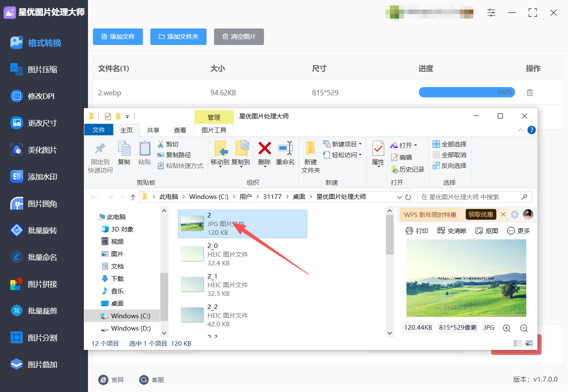Click the 清空图片 clear images button
This screenshot has width=568, height=392.
click(239, 37)
